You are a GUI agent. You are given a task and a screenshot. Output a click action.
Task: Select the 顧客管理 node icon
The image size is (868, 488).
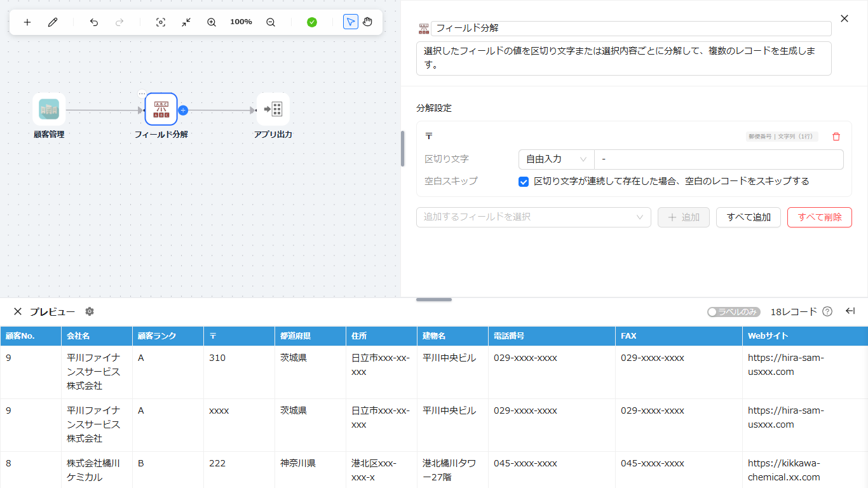coord(49,109)
